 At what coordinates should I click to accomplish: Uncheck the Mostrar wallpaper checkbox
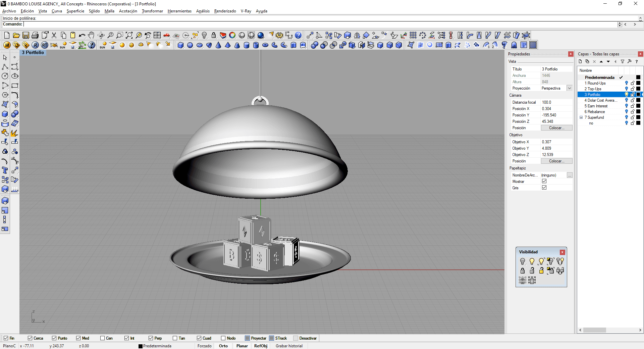click(x=544, y=181)
